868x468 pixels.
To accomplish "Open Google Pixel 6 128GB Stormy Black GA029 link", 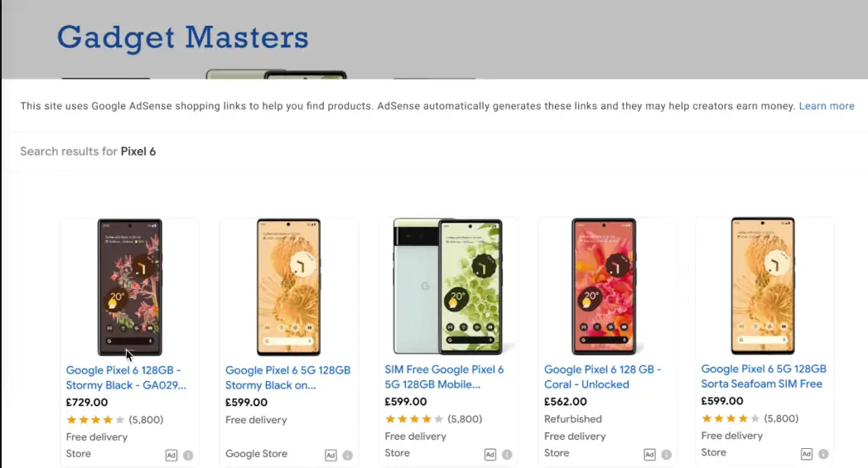I will point(126,378).
